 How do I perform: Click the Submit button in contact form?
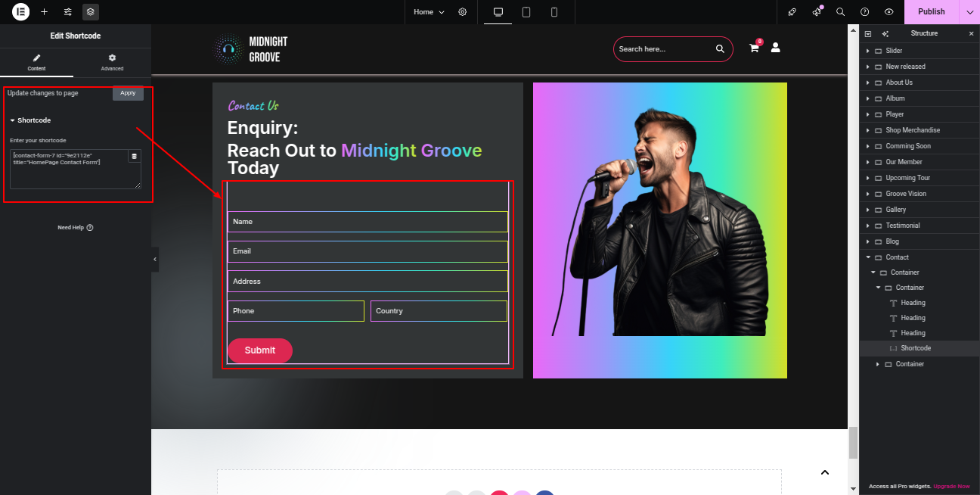(x=260, y=350)
